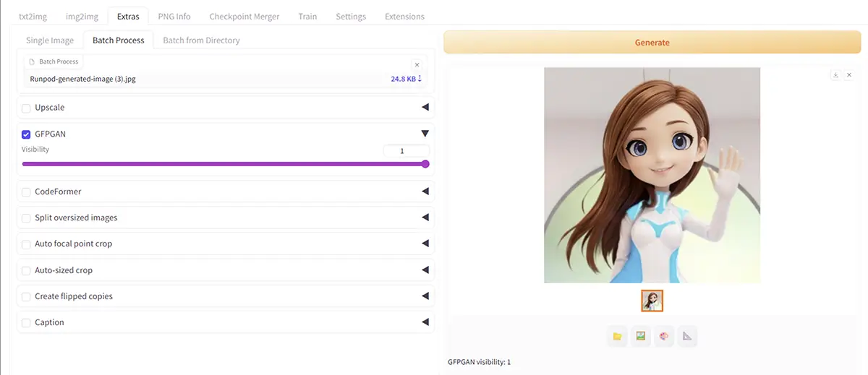Click the Generate button
Image resolution: width=868 pixels, height=375 pixels.
point(652,43)
